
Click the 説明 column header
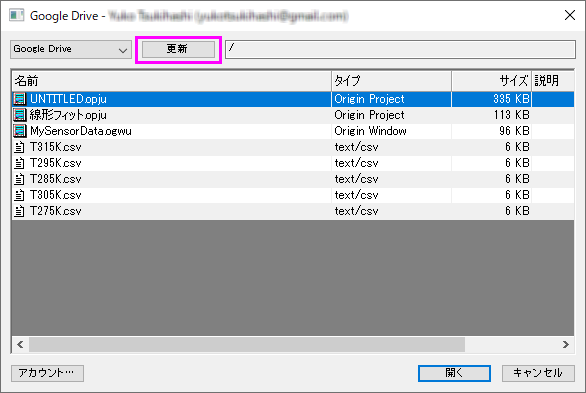tap(553, 81)
